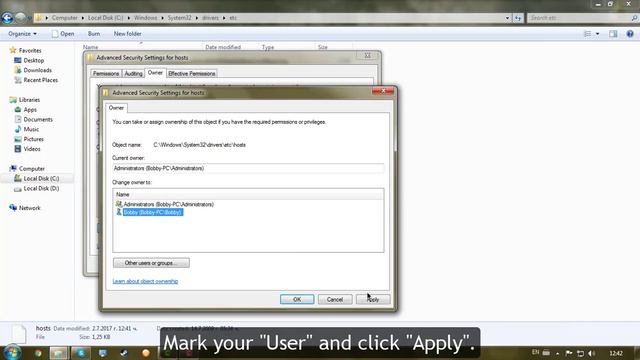Screen dimensions: 640x360
Task: Click Local Disk (C:) in the address breadcrumb
Action: tap(105, 18)
